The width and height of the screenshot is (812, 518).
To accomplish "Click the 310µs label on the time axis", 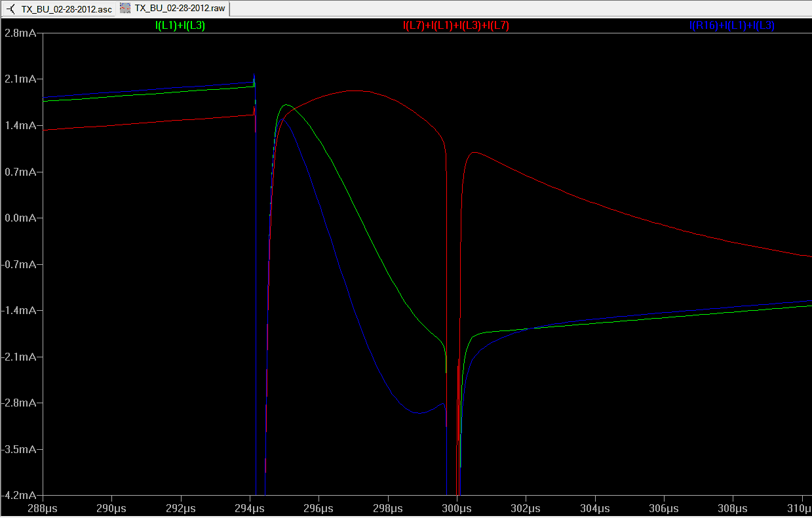I will pos(800,508).
